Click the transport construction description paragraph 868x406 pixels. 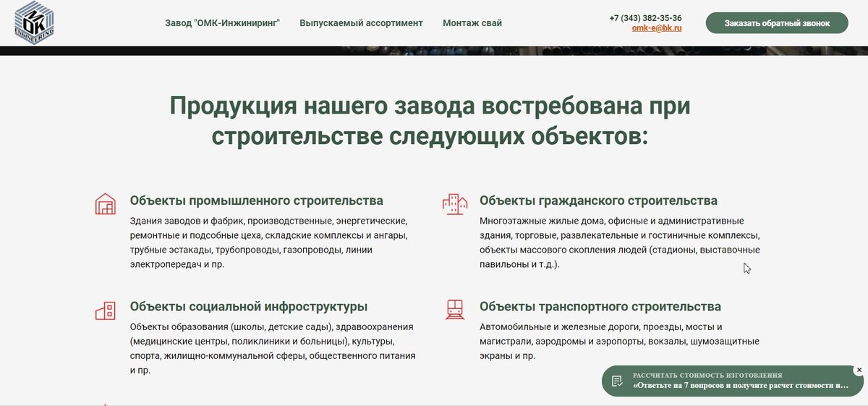pos(619,342)
